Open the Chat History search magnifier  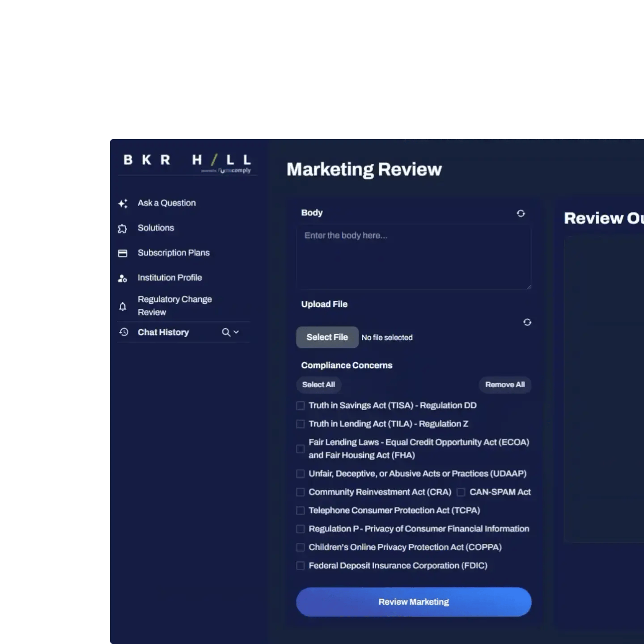(225, 332)
